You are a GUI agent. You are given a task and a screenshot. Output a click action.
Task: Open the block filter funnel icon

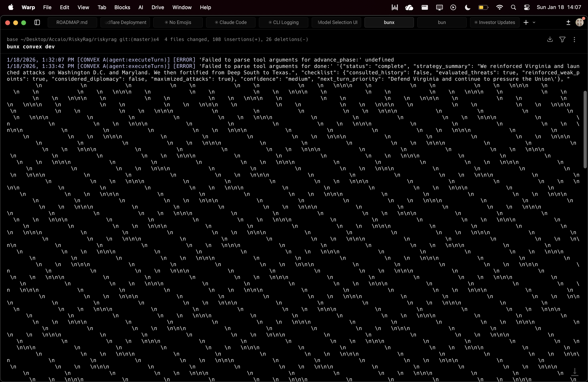pyautogui.click(x=562, y=40)
